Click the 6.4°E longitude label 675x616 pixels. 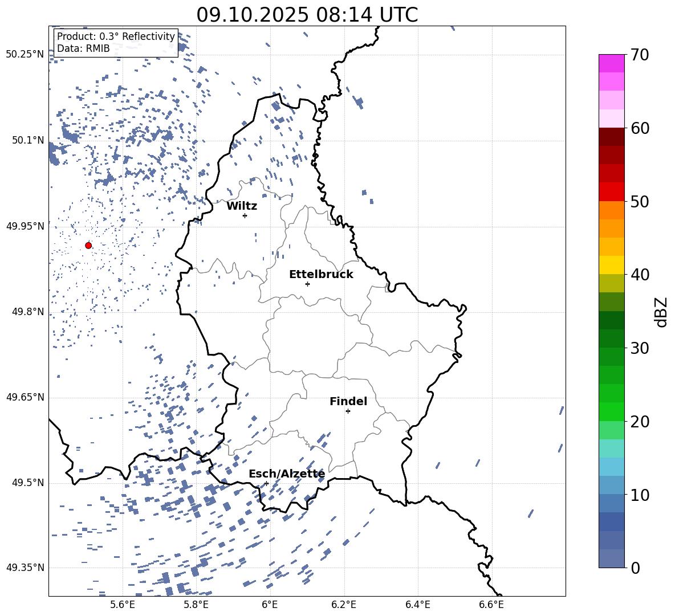coord(417,605)
